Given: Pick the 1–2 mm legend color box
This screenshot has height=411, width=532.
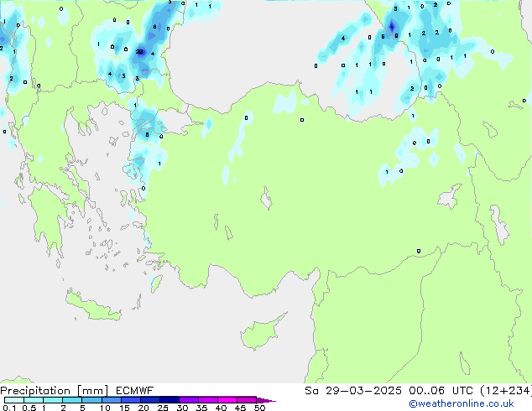Looking at the screenshot, I should coord(53,400).
